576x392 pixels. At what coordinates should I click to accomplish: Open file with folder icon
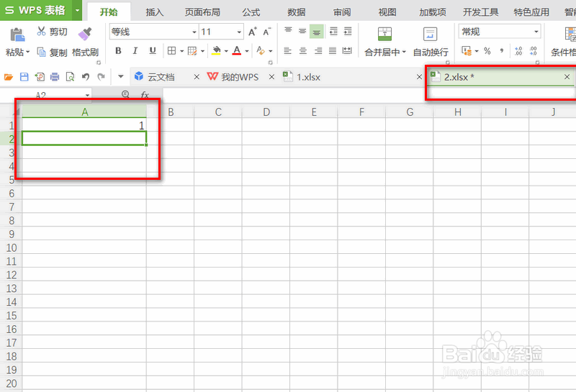(x=9, y=77)
